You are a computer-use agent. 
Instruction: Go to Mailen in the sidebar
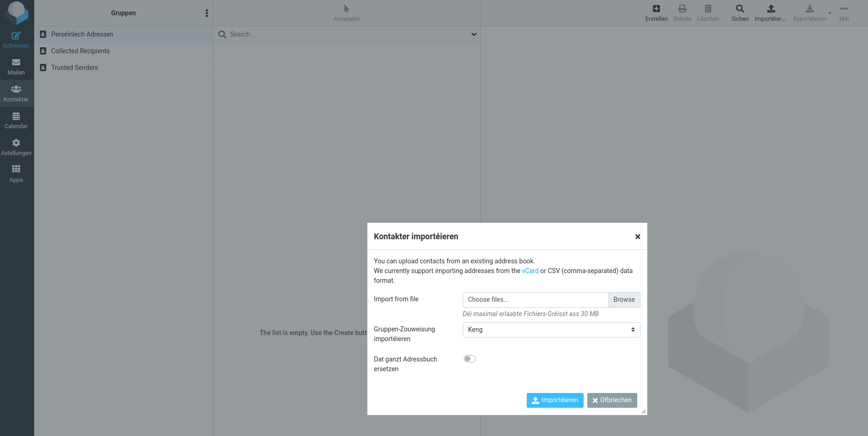point(16,67)
